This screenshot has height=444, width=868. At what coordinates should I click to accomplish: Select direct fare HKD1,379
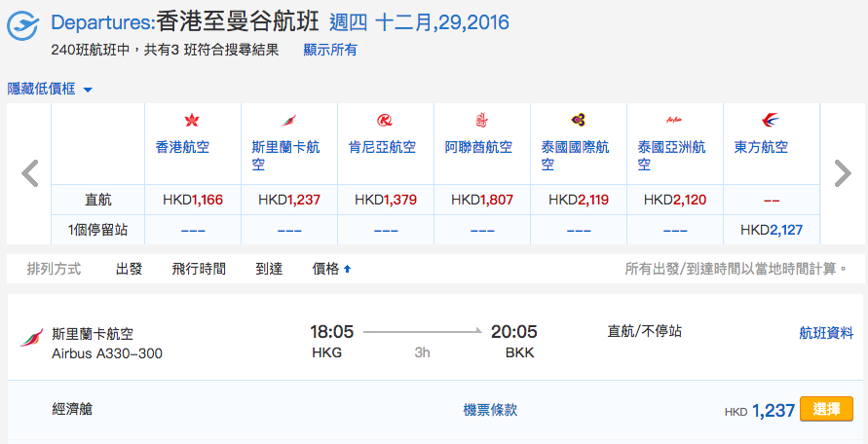click(385, 200)
